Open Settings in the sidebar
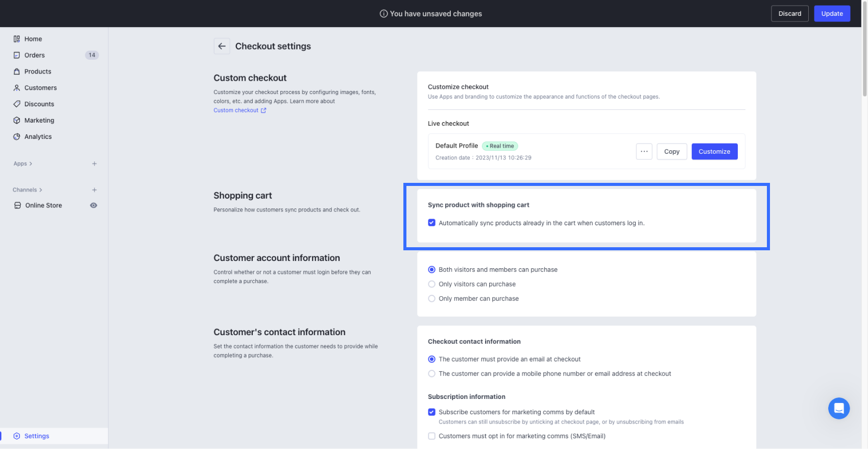Screen dimensions: 868x449 [x=37, y=436]
